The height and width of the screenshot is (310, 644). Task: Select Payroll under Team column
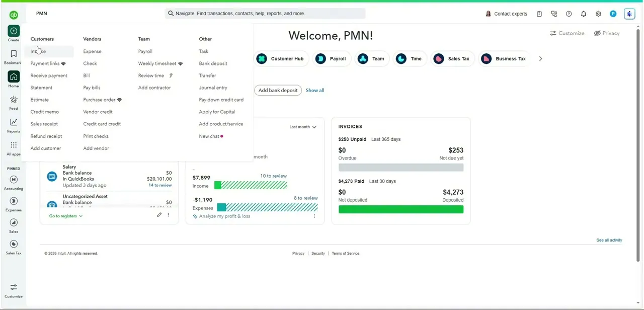click(145, 51)
